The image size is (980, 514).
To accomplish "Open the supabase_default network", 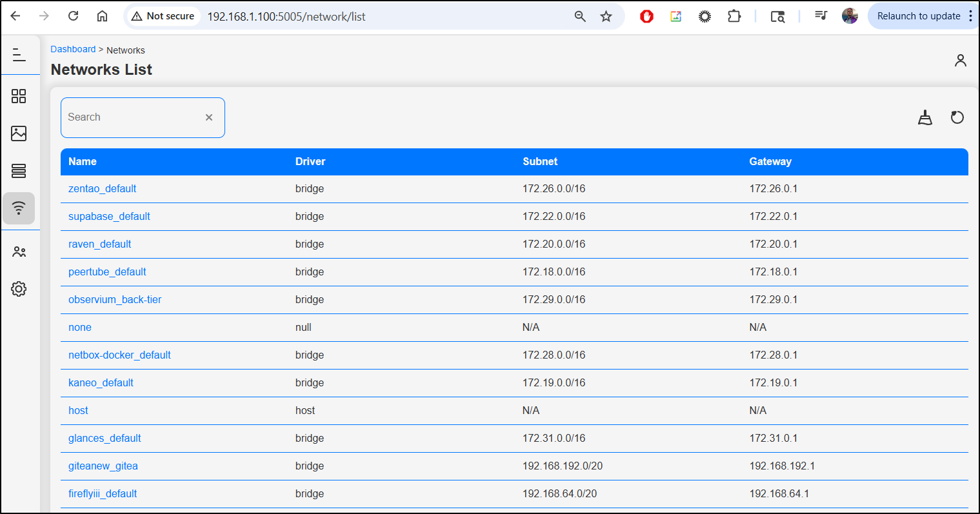I will pos(109,216).
